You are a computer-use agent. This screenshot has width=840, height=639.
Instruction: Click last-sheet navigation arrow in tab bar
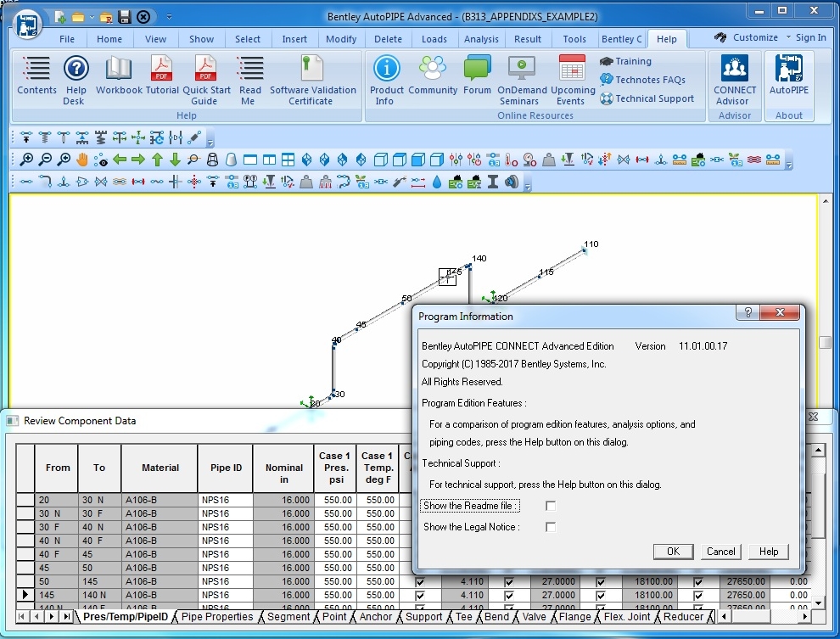pos(66,617)
